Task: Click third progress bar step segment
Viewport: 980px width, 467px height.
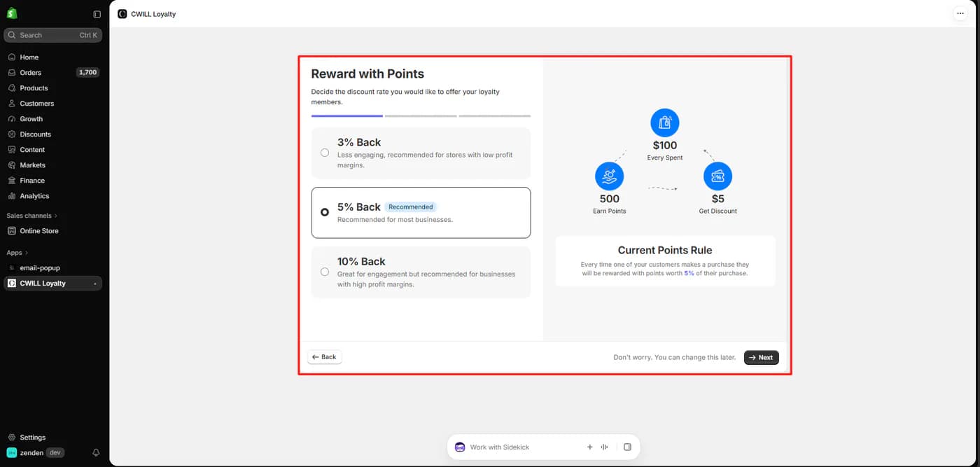Action: point(495,116)
